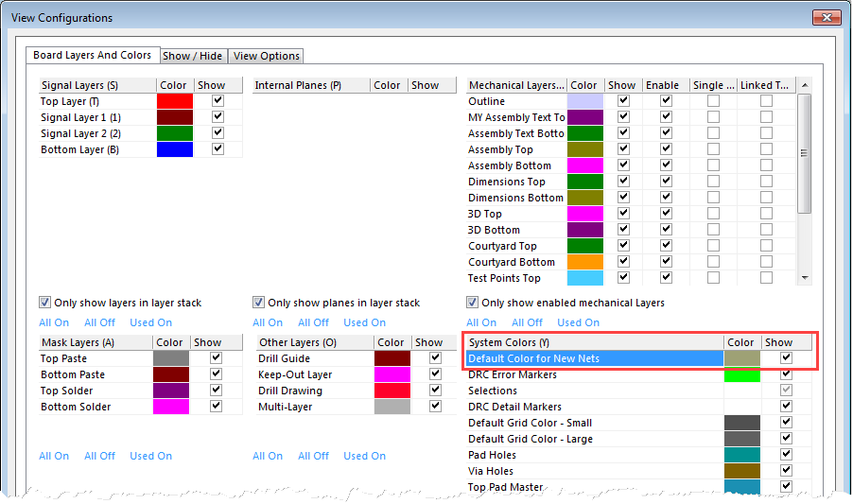Screen dimensions: 853x504
Task: Open red color swatch of Top Layer
Action: [175, 101]
